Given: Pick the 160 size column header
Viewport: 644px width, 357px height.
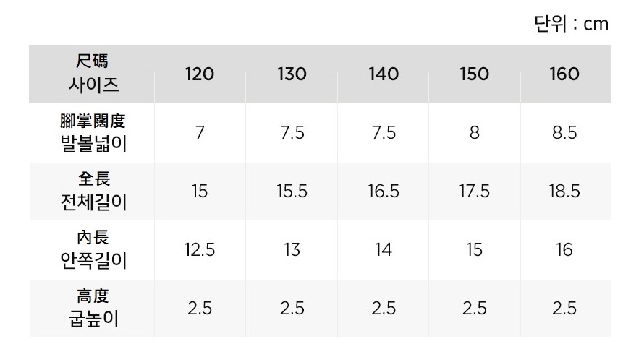Looking at the screenshot, I should pyautogui.click(x=564, y=74).
